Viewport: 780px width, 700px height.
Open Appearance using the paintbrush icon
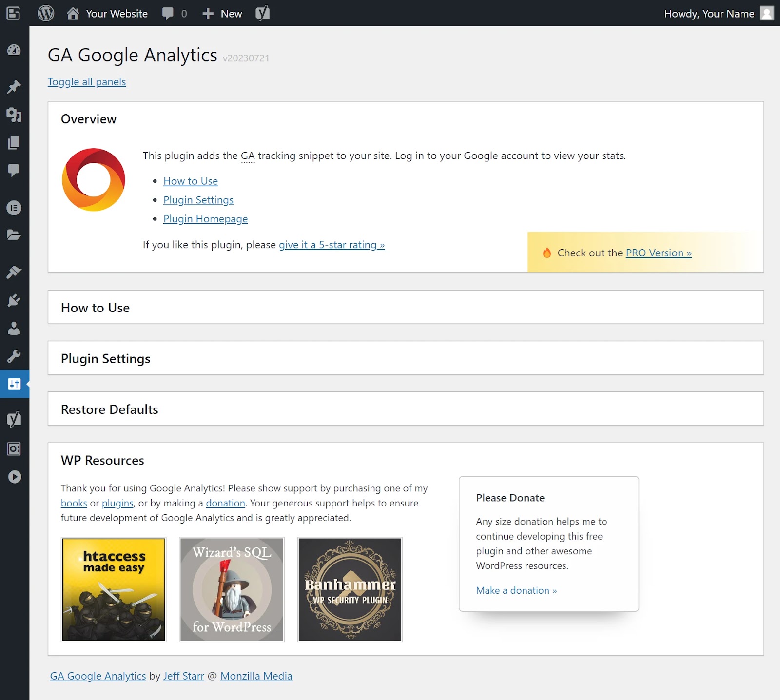(x=14, y=271)
